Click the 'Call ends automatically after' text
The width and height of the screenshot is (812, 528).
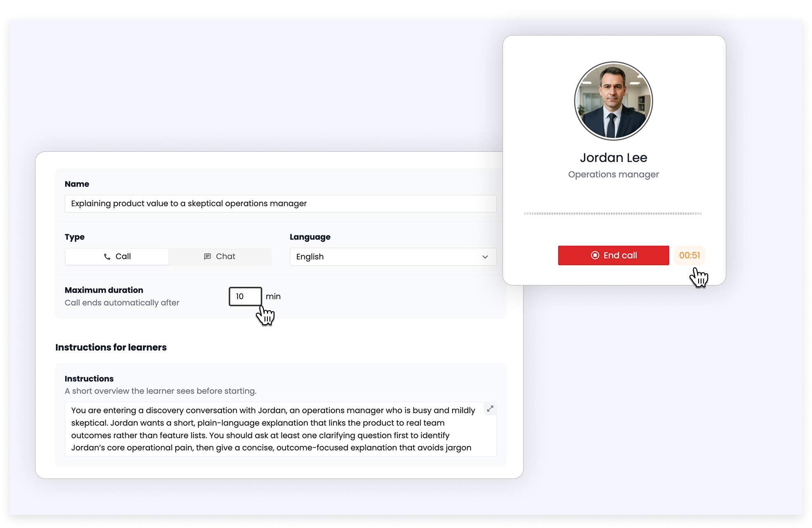122,303
